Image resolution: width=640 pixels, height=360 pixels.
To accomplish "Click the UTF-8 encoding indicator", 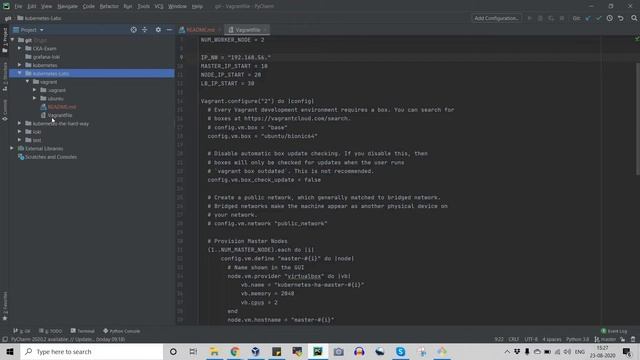I will [x=531, y=339].
